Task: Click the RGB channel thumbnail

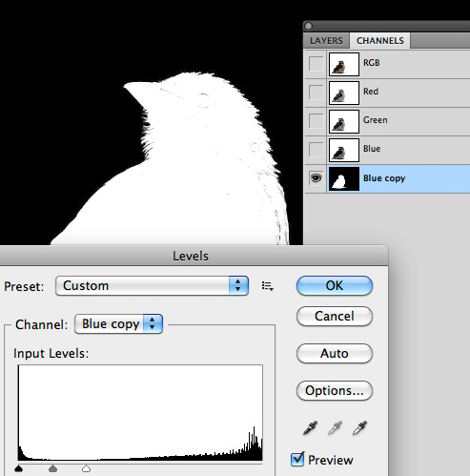Action: click(343, 64)
